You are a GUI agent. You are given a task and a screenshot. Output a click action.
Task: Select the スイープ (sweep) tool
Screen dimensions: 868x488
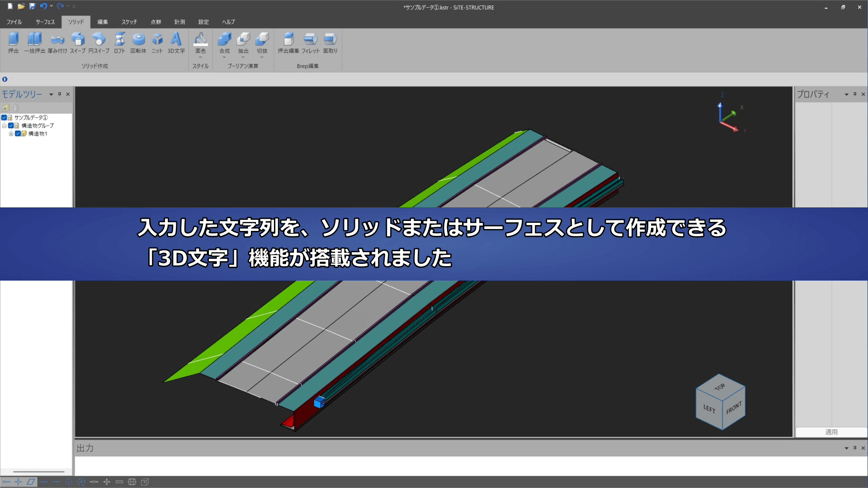click(x=78, y=43)
